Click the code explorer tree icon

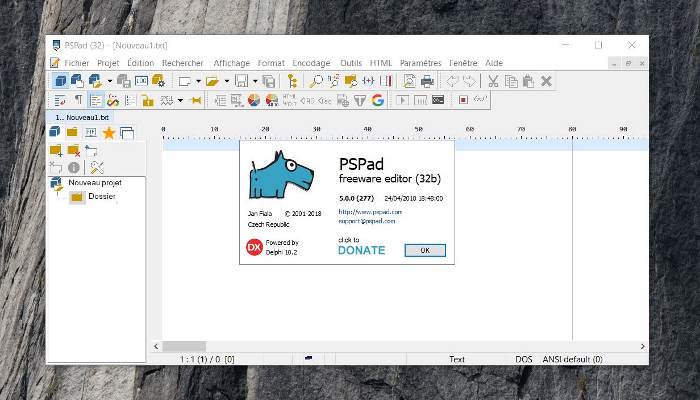pos(292,81)
